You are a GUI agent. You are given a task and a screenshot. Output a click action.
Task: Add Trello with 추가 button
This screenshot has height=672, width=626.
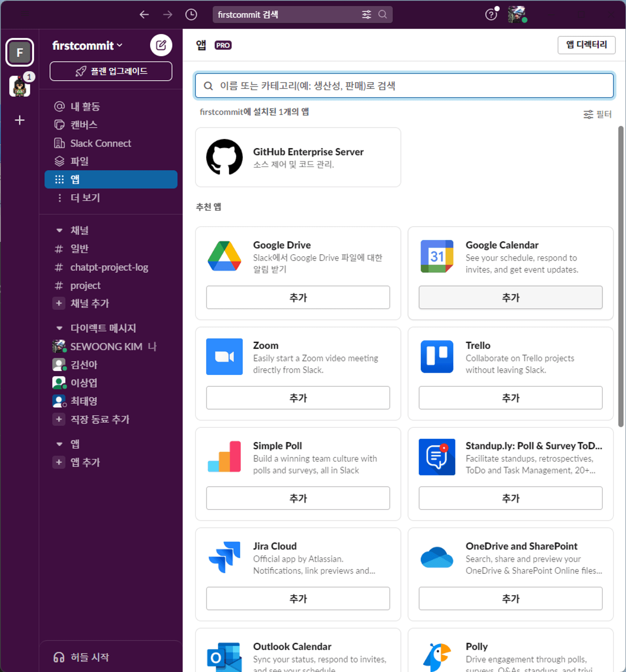(511, 398)
